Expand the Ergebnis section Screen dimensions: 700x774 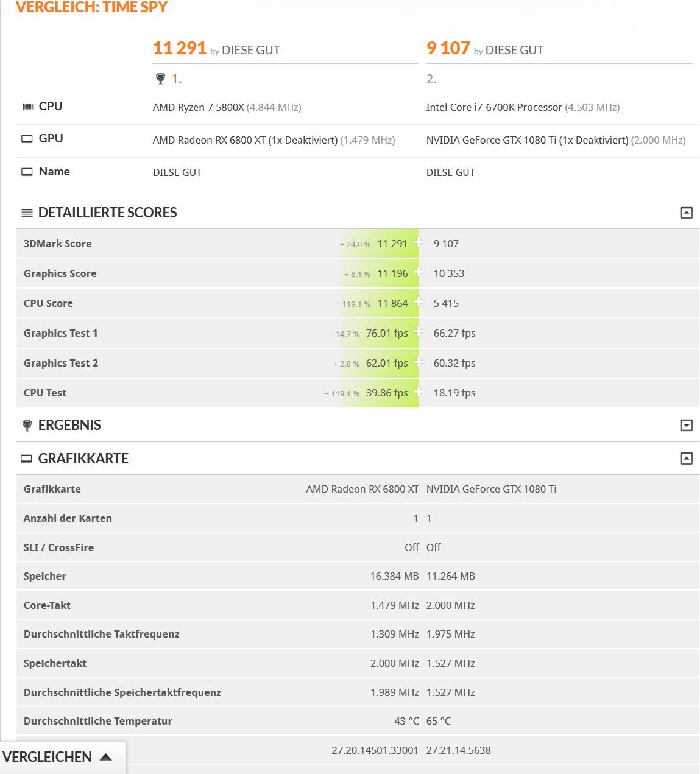tap(686, 425)
